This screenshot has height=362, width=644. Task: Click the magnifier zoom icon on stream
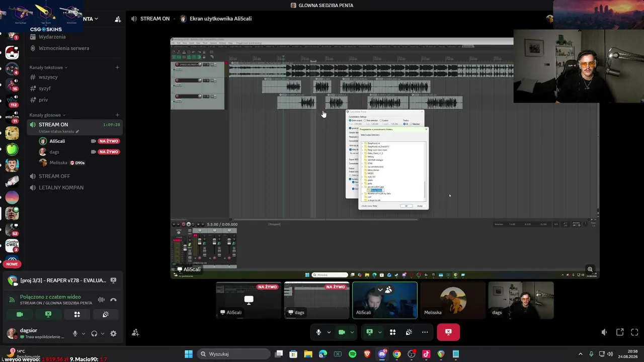point(590,269)
